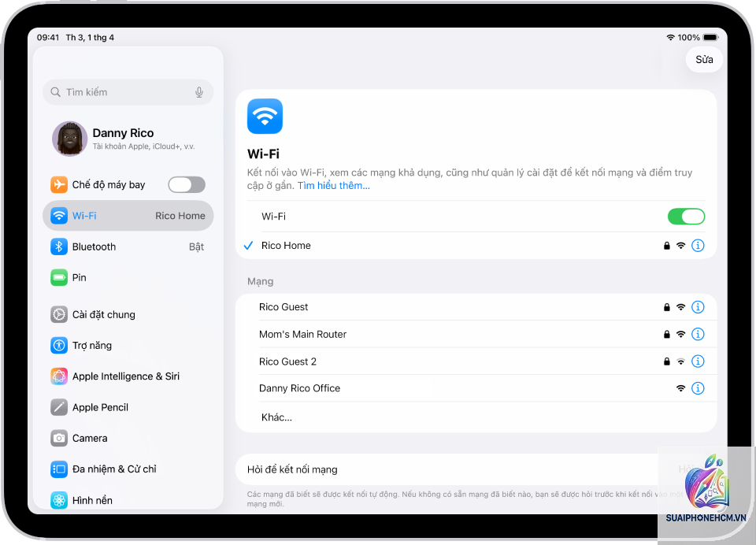Click signal icon on Rico Guest row
This screenshot has width=756, height=545.
pyautogui.click(x=680, y=306)
